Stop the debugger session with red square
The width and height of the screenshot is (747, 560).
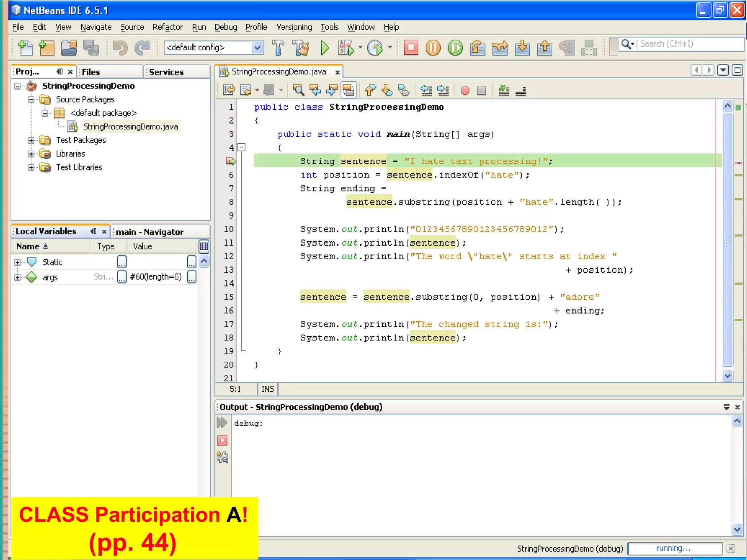(411, 48)
